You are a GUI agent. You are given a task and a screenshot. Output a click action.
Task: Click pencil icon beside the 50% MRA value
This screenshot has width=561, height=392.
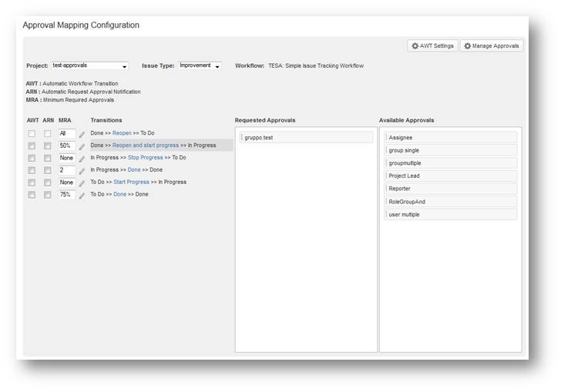82,146
